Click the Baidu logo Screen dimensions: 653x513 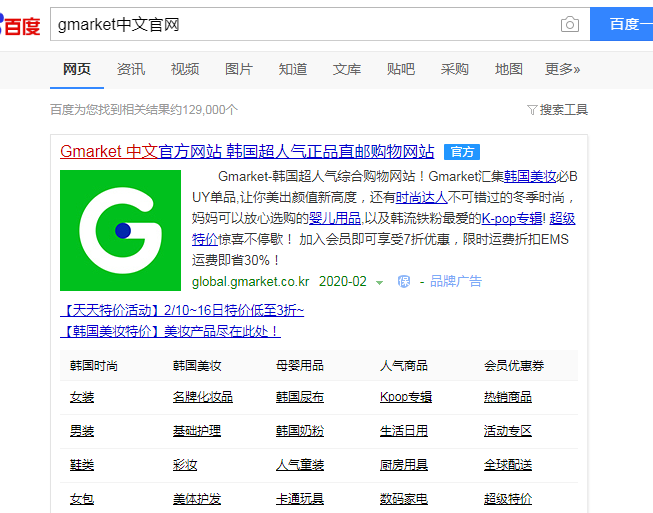20,25
